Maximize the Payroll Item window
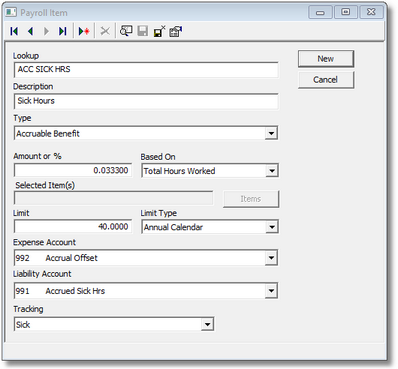 (x=346, y=12)
